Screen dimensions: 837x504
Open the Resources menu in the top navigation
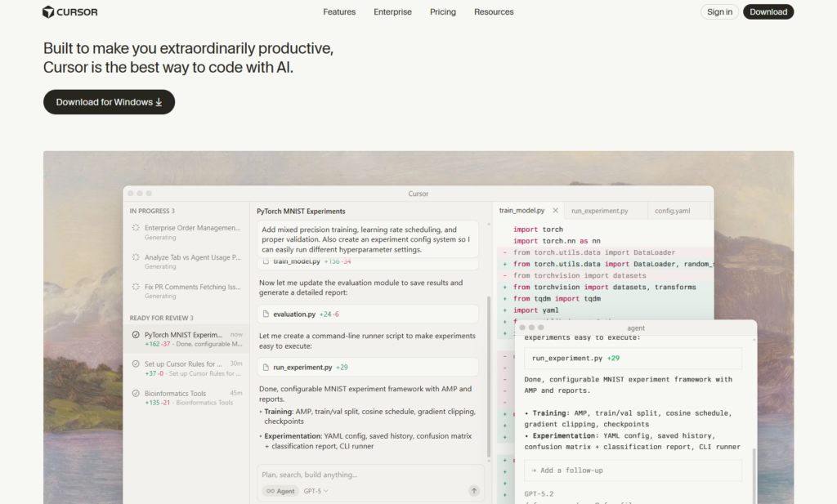point(494,12)
